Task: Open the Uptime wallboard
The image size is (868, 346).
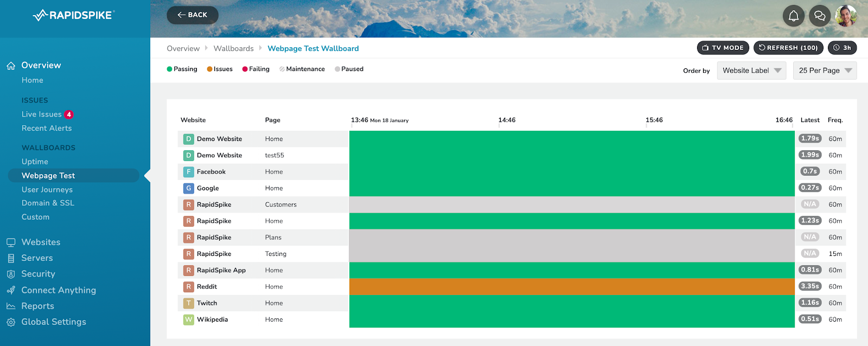Action: [x=35, y=162]
